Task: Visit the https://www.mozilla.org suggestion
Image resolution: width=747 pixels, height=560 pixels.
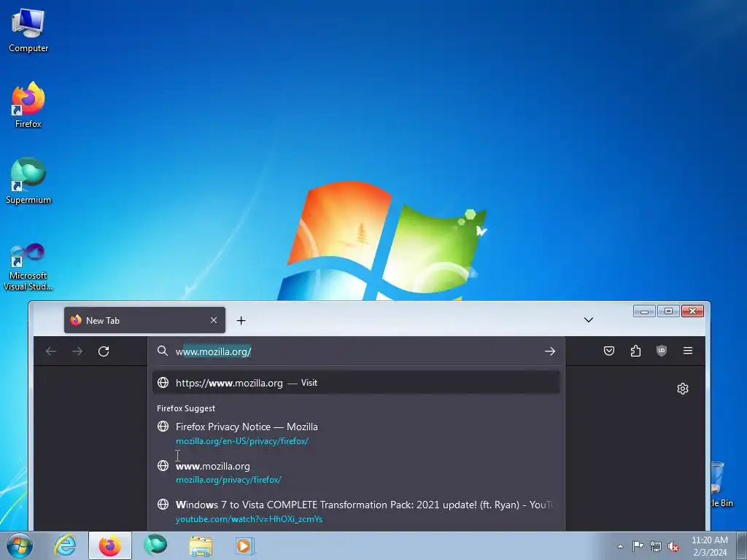Action: coord(356,383)
